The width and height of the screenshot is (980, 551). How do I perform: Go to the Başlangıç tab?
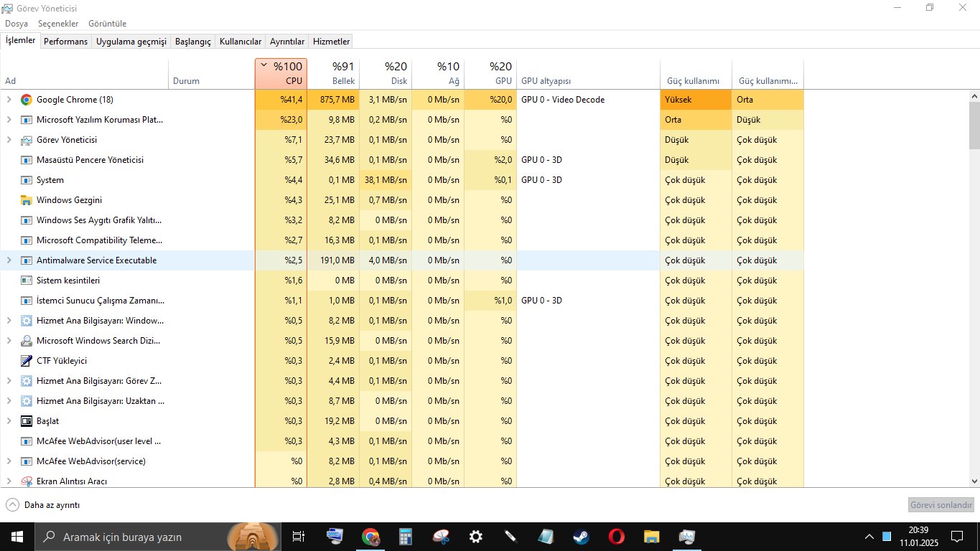[193, 42]
